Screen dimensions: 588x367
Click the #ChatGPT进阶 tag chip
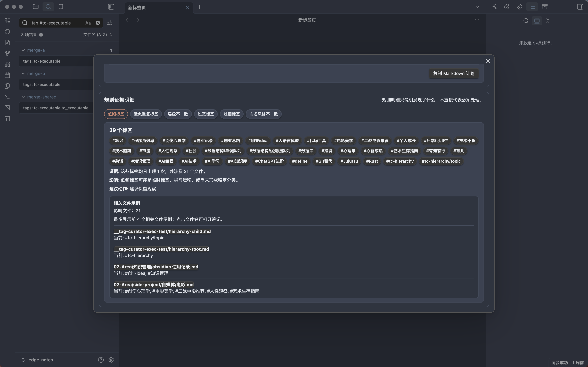pos(269,161)
